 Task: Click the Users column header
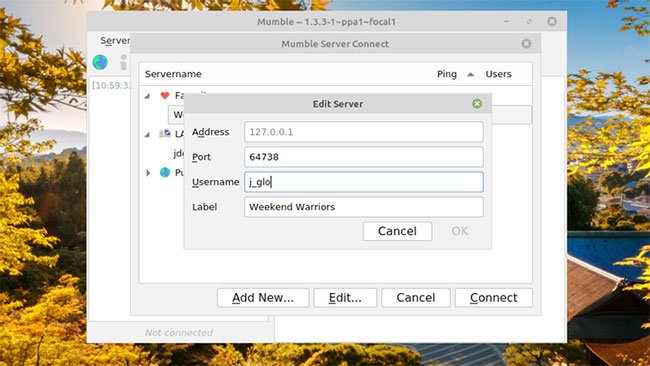(498, 74)
